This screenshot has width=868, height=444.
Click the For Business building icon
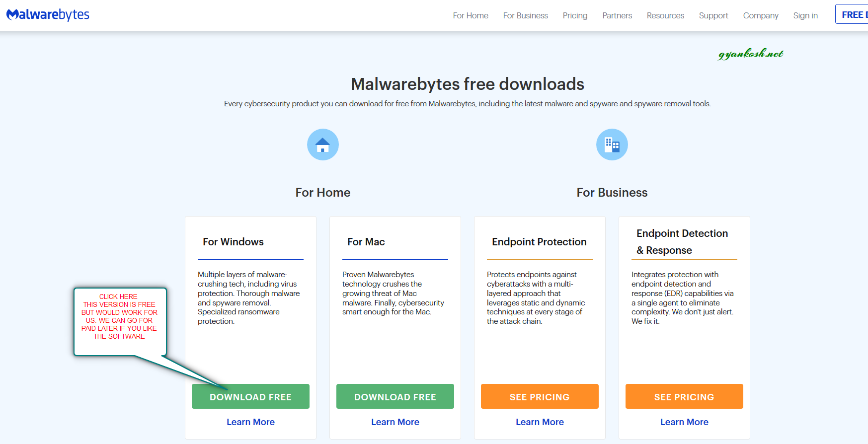pyautogui.click(x=612, y=145)
